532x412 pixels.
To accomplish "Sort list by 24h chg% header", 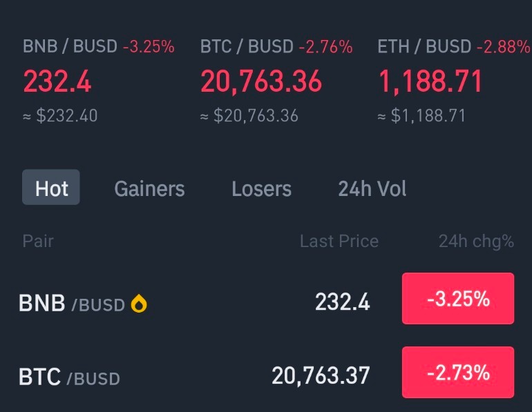I will pos(476,242).
